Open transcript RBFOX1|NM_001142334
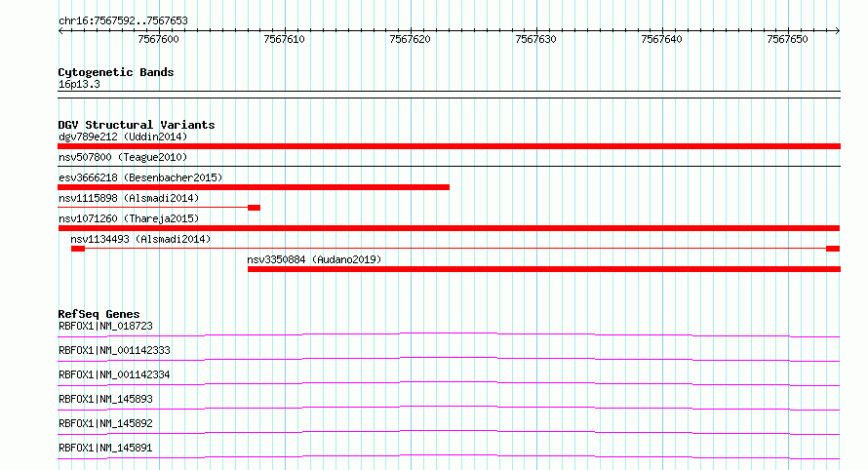Viewport: 868px width, 470px height. (114, 374)
